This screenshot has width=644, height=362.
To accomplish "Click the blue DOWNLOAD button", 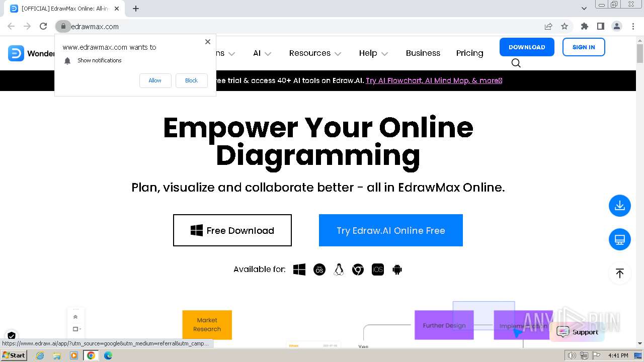I will pos(527,47).
